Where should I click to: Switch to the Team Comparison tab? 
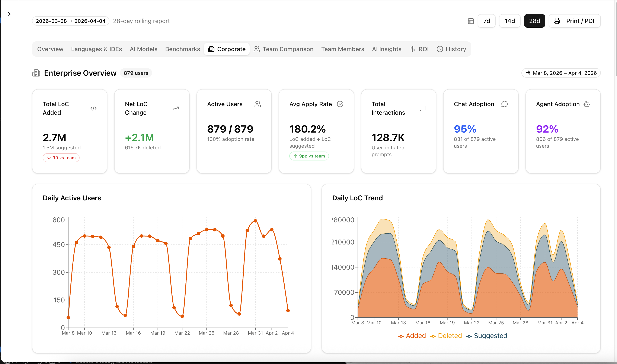(x=284, y=49)
